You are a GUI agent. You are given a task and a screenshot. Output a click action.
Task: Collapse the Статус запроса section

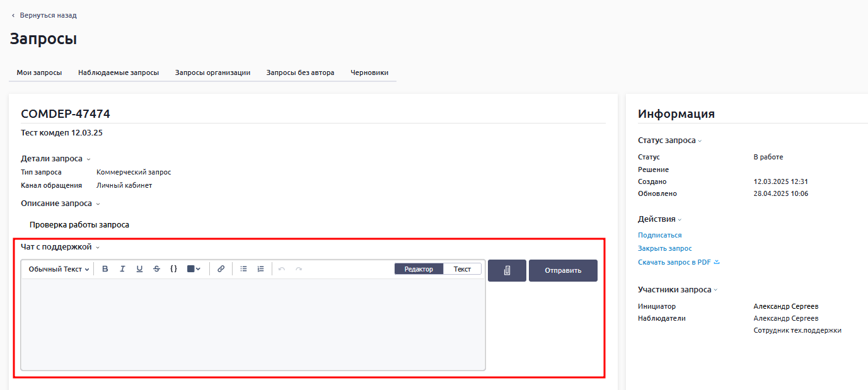[700, 141]
